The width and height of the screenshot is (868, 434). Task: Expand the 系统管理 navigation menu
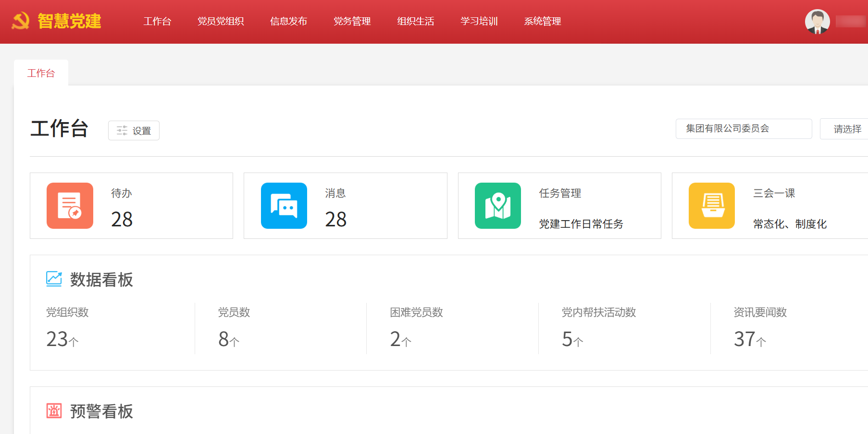[x=542, y=22]
